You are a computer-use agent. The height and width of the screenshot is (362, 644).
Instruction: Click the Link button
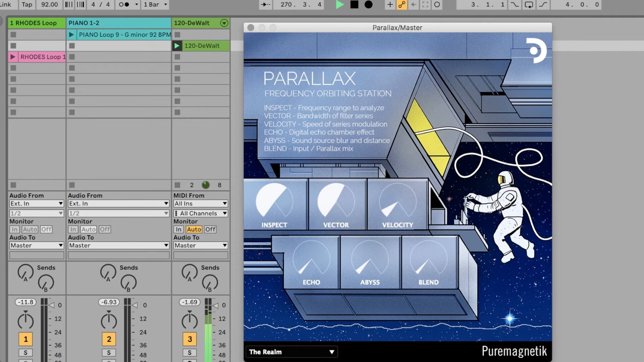[6, 5]
